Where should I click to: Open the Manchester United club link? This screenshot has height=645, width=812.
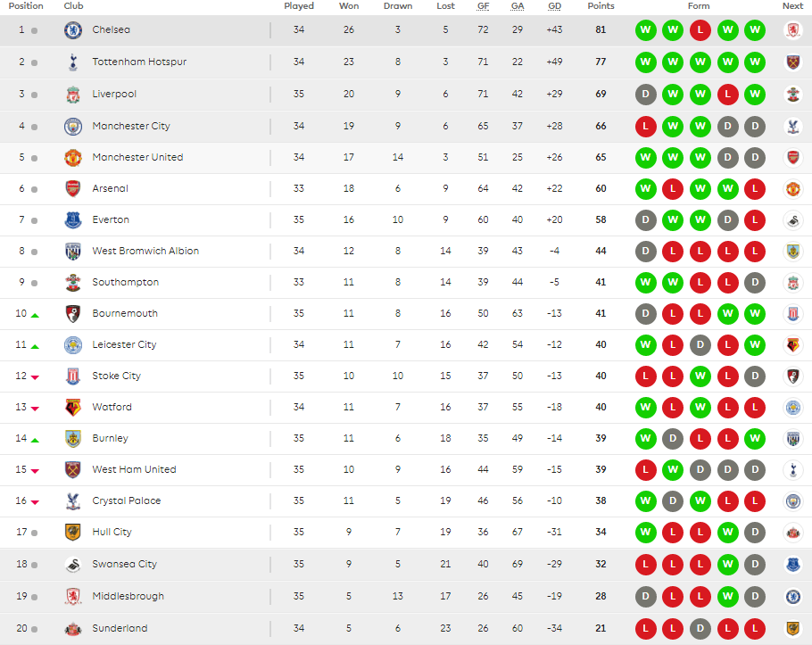[x=137, y=157]
